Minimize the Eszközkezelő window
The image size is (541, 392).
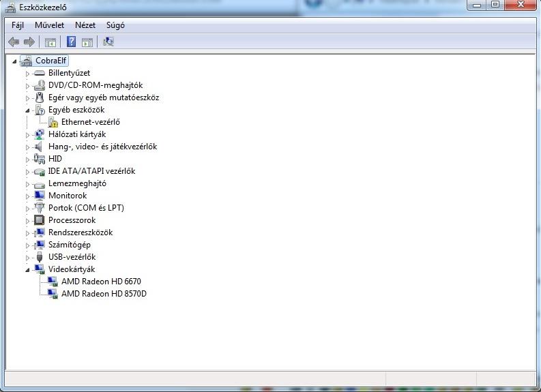coord(477,5)
